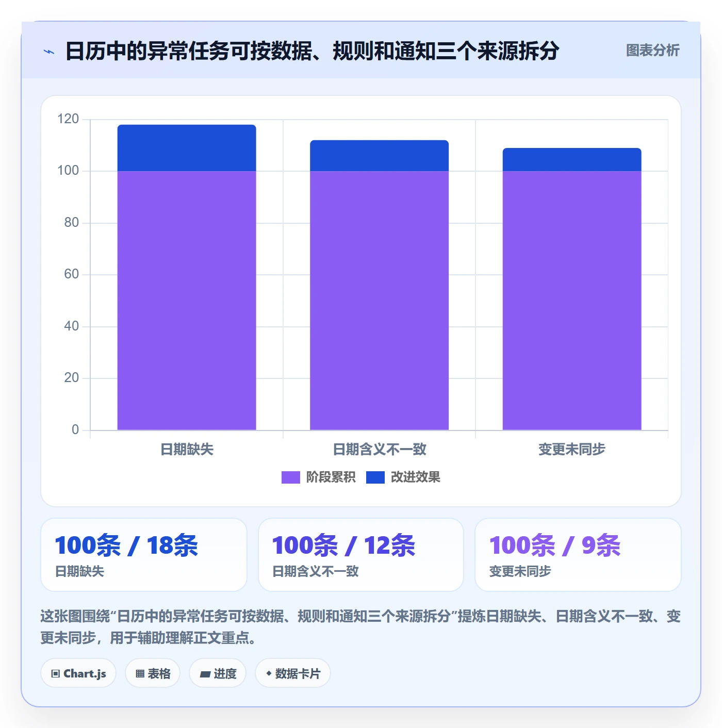This screenshot has height=728, width=722.
Task: Click the blue bar segment above 变更未同步
Action: coord(572,160)
